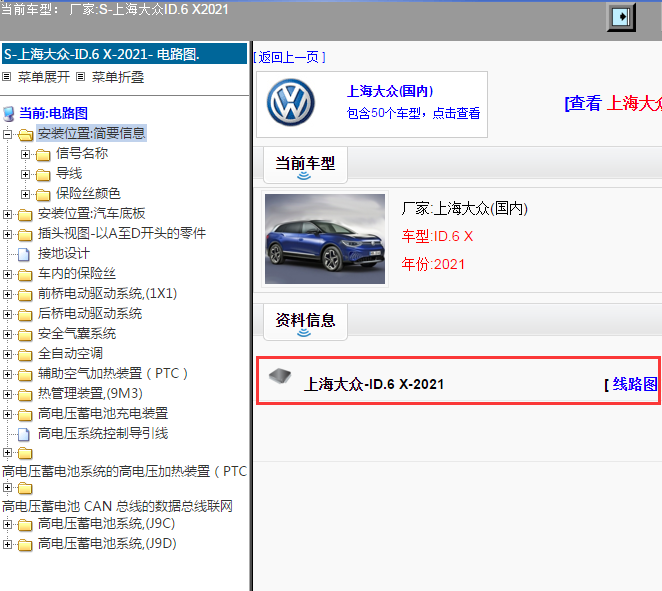Viewport: 662px width, 591px height.
Task: Click the folder icon beside 安全气囊系统
Action: [x=25, y=335]
